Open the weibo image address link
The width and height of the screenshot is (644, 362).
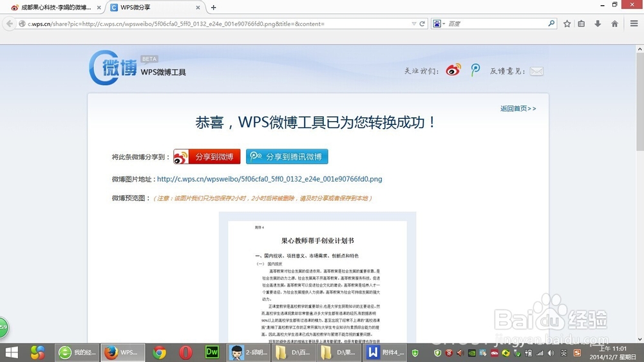(x=269, y=179)
